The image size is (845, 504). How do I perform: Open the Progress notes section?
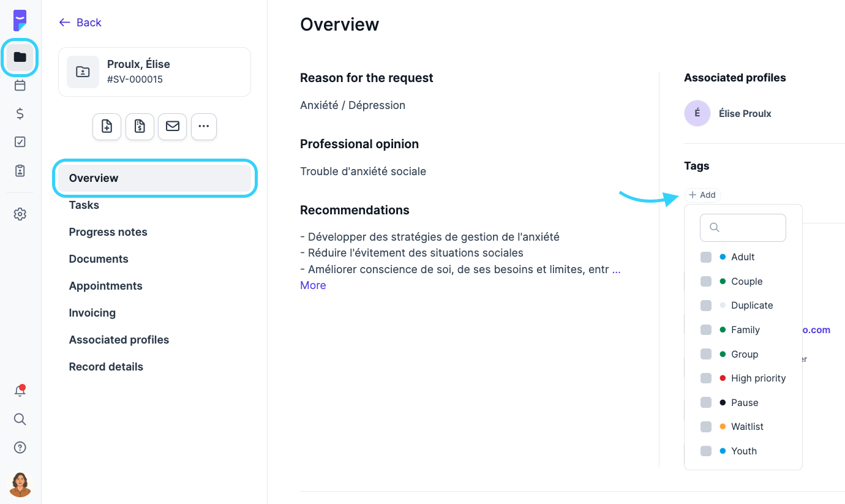pyautogui.click(x=108, y=232)
